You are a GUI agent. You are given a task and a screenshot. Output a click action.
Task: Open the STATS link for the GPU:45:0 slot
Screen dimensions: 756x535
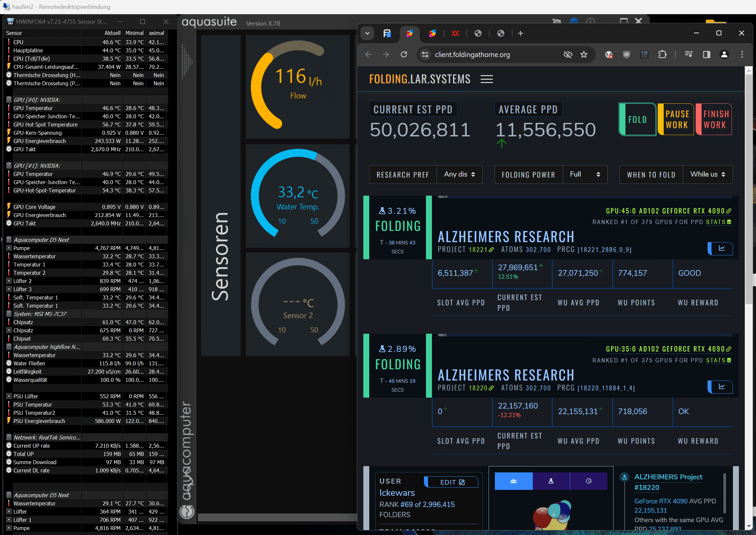click(x=718, y=222)
